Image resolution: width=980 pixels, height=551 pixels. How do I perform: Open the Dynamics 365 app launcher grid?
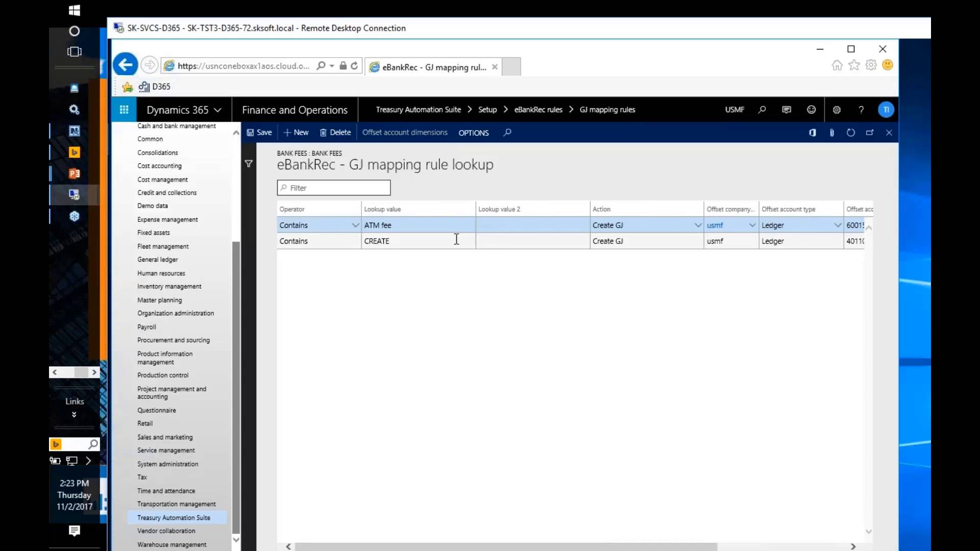[124, 110]
